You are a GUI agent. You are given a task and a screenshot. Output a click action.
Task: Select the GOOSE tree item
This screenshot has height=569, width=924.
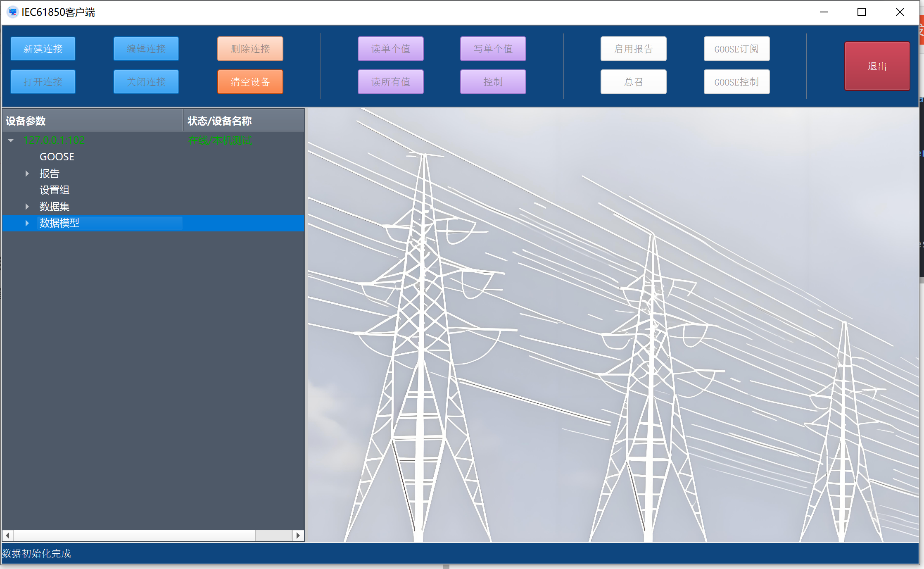(57, 157)
